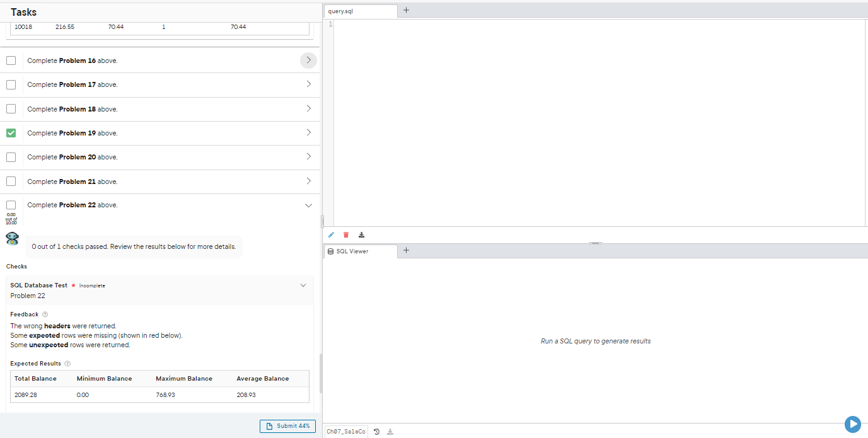868x438 pixels.
Task: Click the Maximum Balance value 768.93
Action: (x=166, y=395)
